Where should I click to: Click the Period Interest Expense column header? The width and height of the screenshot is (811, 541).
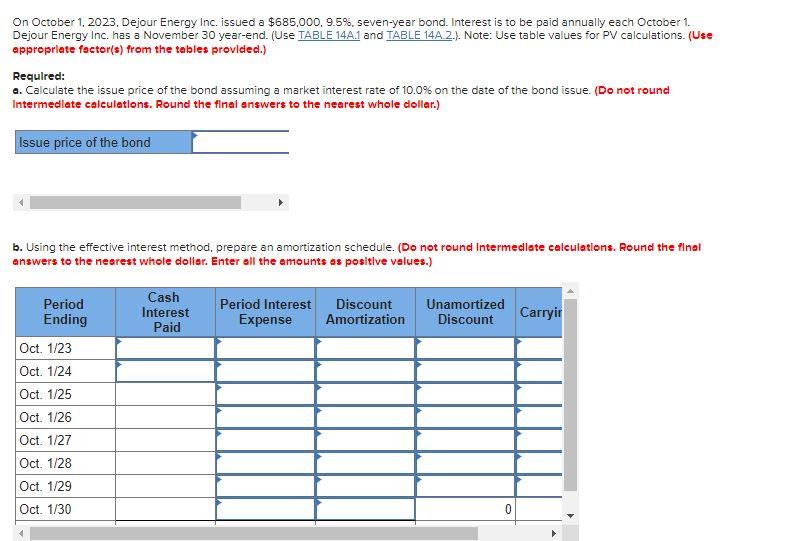[265, 312]
